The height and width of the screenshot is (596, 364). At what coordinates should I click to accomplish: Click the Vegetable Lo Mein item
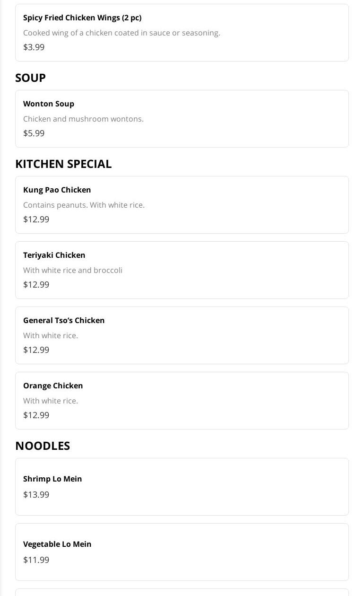57,544
